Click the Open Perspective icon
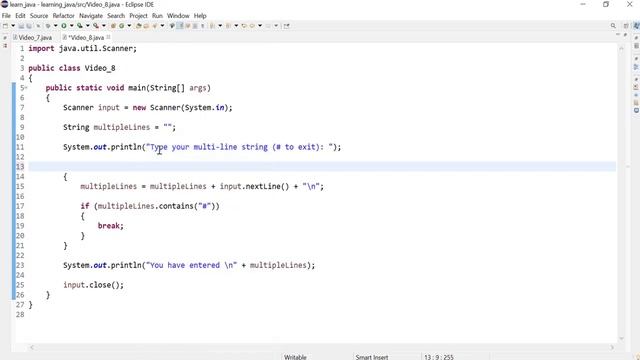640x360 pixels. point(626,26)
